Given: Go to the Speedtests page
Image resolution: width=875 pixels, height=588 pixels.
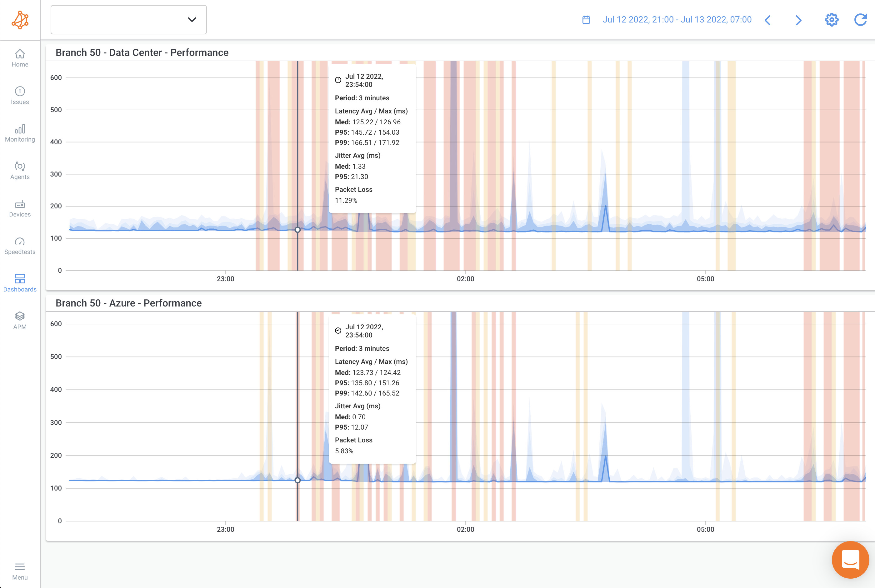Looking at the screenshot, I should tap(19, 246).
